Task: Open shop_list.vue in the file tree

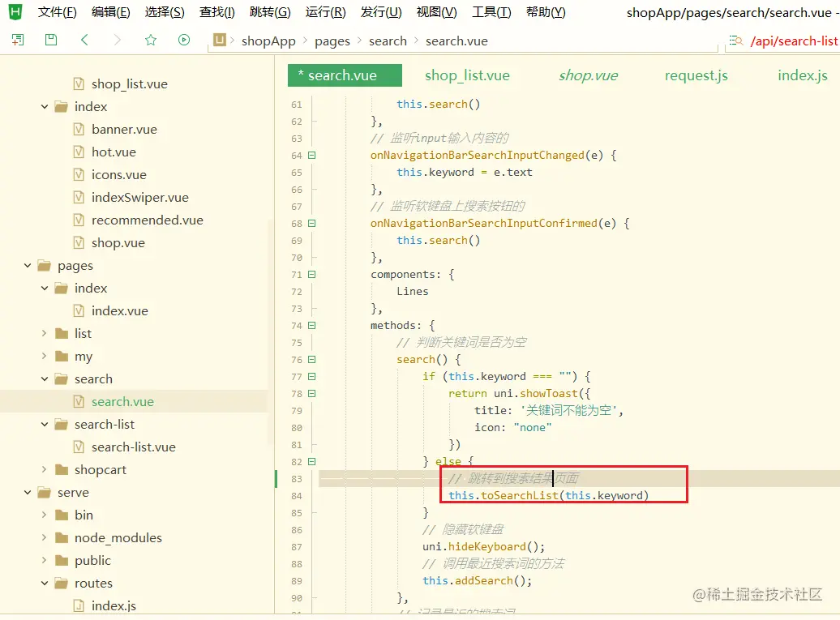Action: [x=129, y=84]
